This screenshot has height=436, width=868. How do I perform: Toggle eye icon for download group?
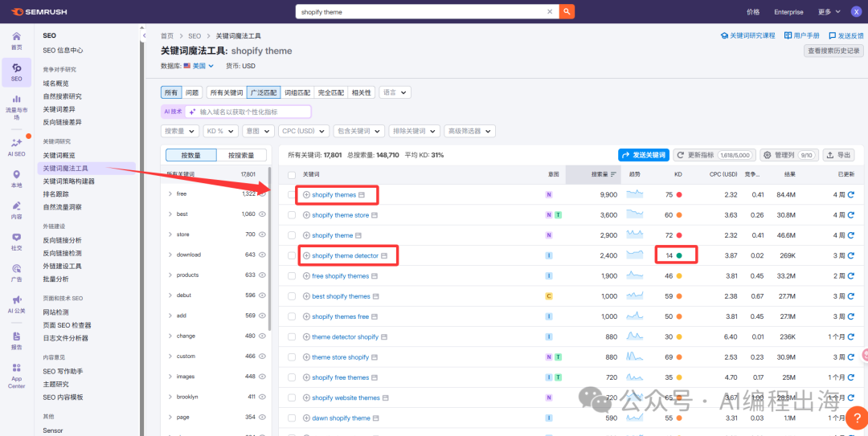(262, 255)
